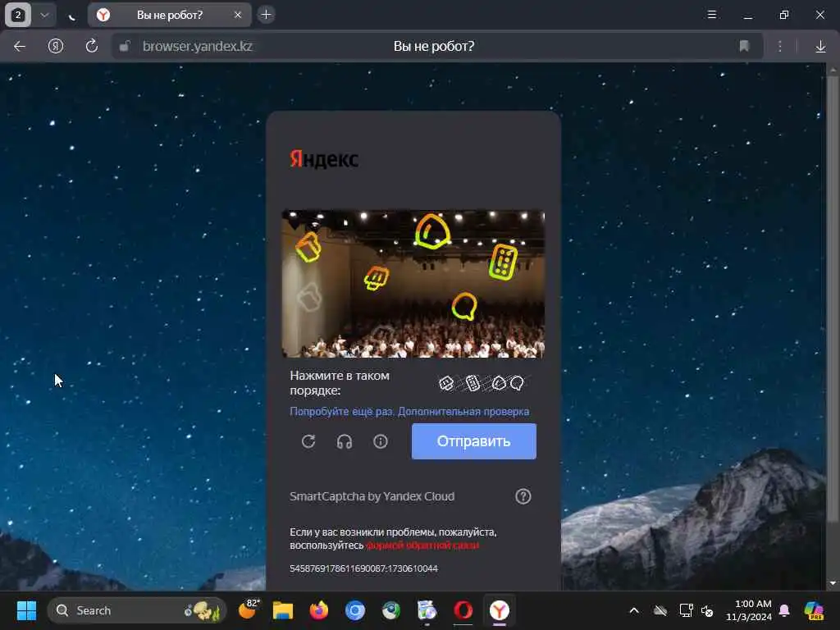
Task: Click 'Попробуйте ещё раз. Дополнительная проверка' text
Action: tap(409, 412)
